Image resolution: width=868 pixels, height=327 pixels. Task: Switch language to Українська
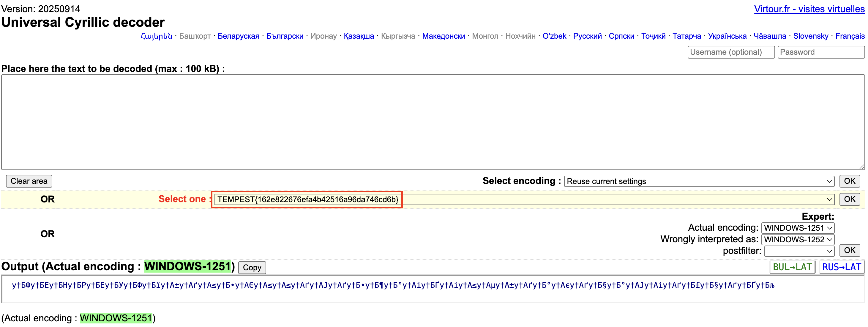727,36
